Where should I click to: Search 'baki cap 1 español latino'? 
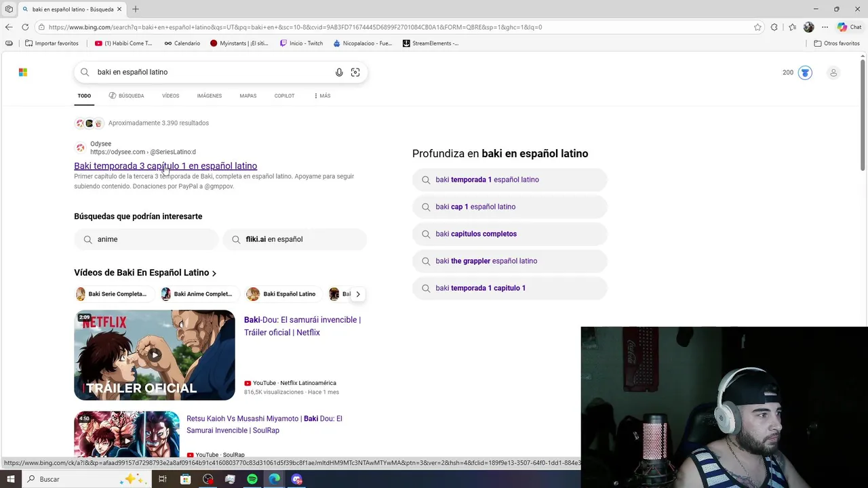509,207
